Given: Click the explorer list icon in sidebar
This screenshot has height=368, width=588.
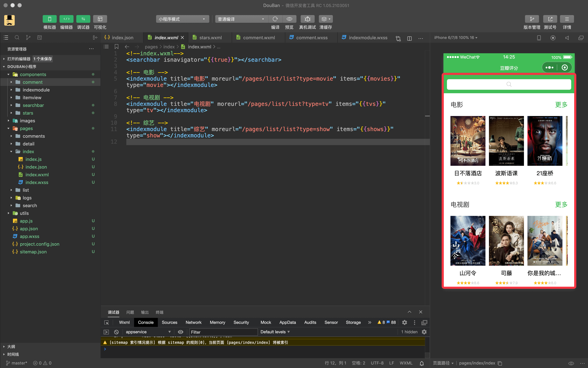Looking at the screenshot, I should pyautogui.click(x=6, y=38).
